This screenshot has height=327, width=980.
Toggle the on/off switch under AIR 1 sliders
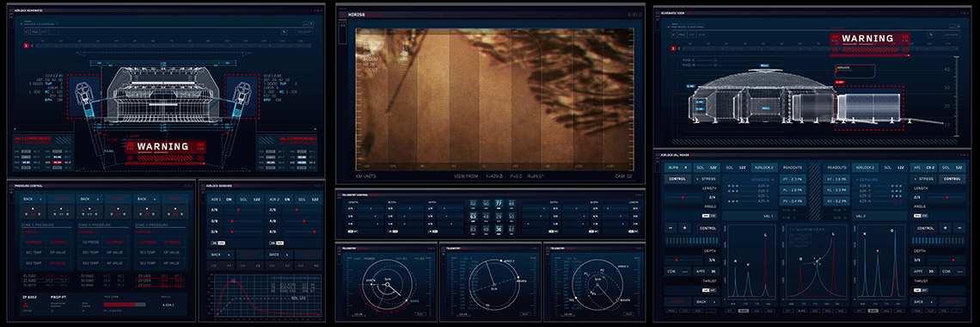217,243
